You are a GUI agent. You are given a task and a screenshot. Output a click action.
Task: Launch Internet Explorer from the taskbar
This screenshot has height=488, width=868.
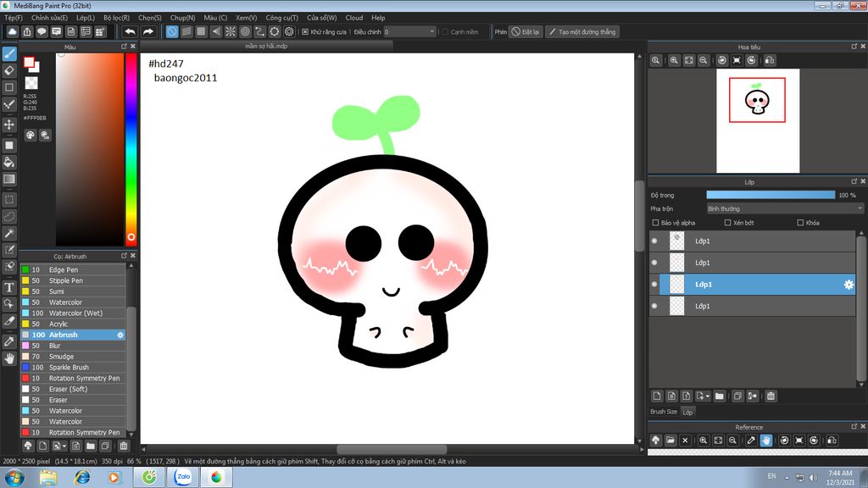pyautogui.click(x=82, y=477)
